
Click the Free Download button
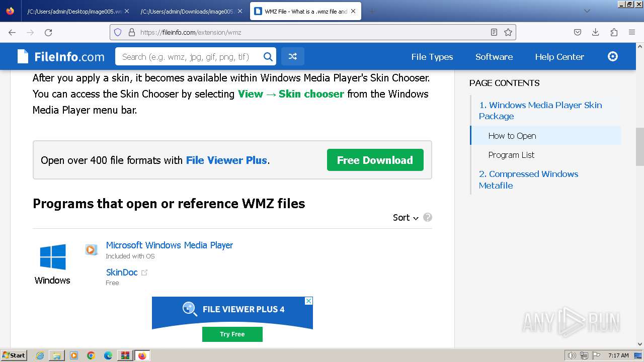[375, 160]
